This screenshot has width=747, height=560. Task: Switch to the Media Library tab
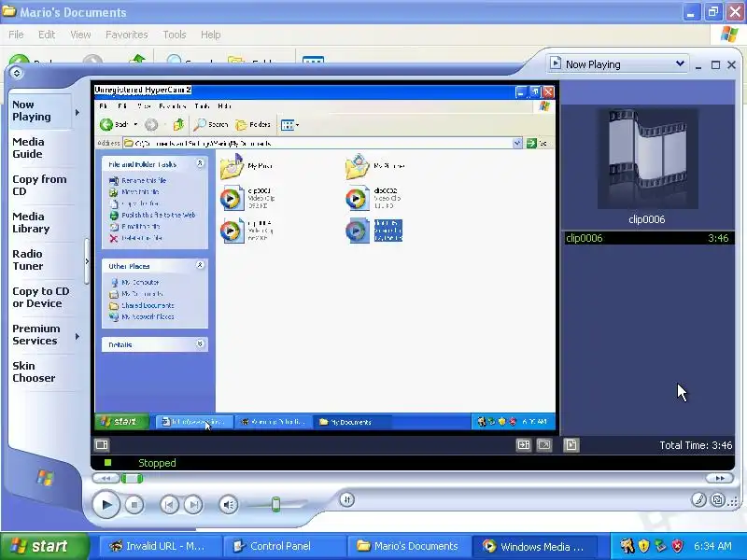pos(42,223)
